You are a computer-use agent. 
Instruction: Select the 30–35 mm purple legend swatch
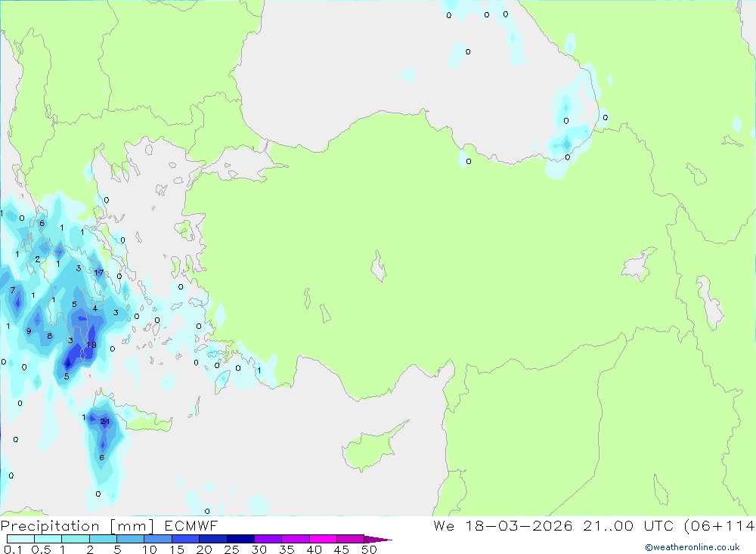pos(268,539)
